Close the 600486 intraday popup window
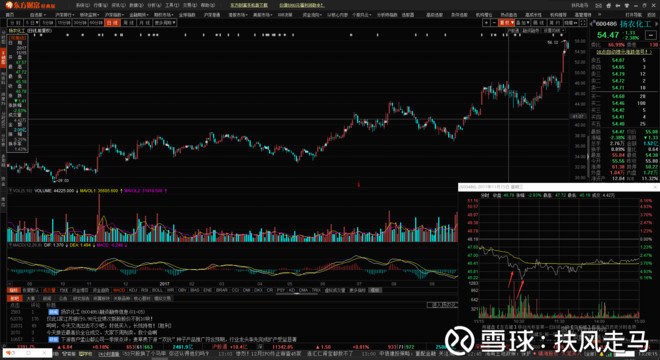660x360 pixels. click(x=655, y=187)
